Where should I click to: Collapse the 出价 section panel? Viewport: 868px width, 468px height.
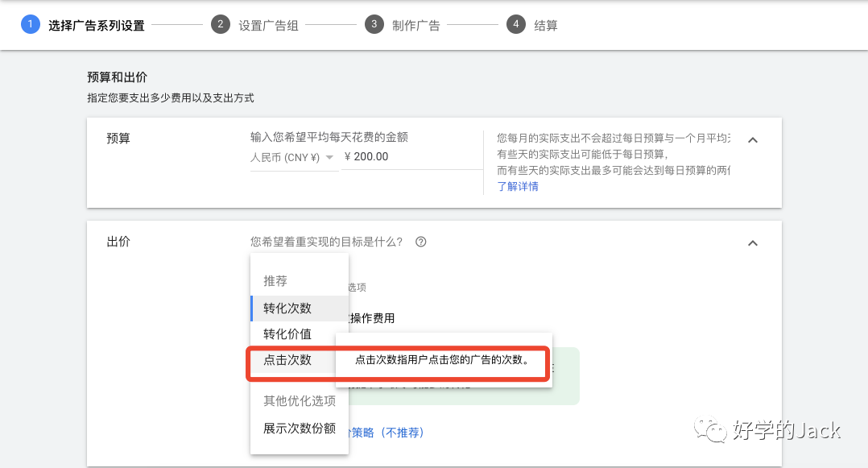pos(753,242)
